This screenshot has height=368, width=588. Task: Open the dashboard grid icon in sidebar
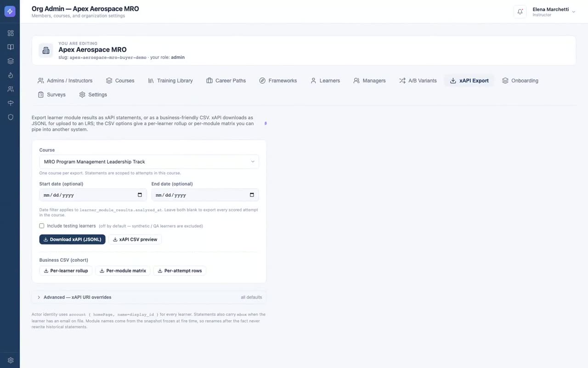click(11, 33)
